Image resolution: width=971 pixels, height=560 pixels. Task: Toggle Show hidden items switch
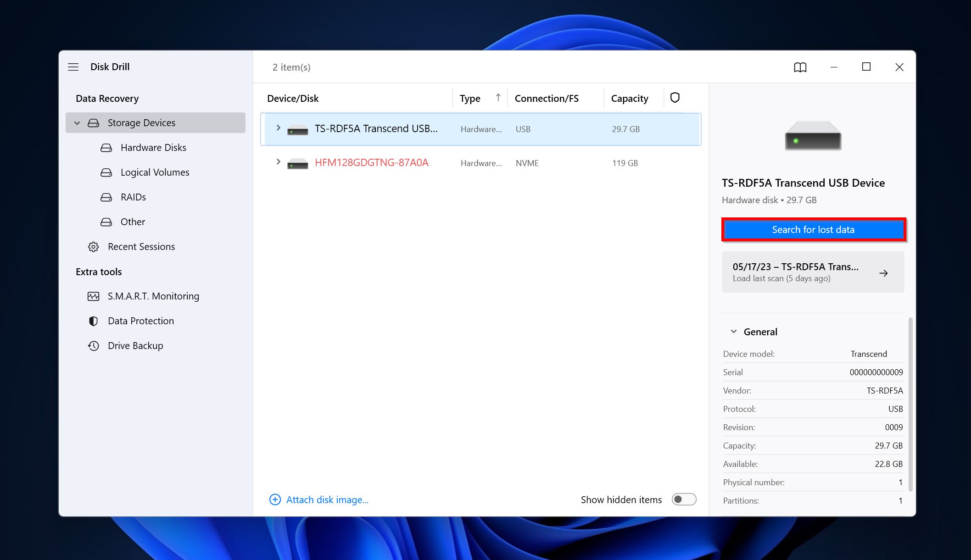pos(684,499)
